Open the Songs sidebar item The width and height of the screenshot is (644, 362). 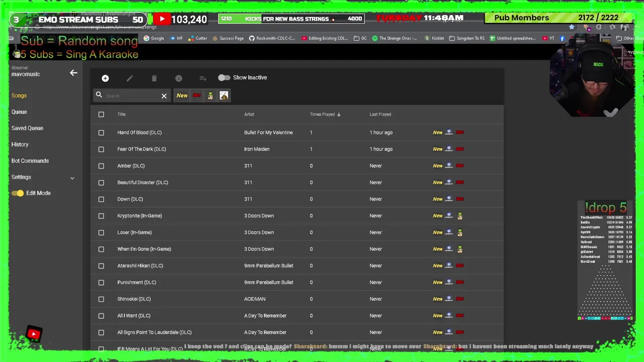click(19, 96)
